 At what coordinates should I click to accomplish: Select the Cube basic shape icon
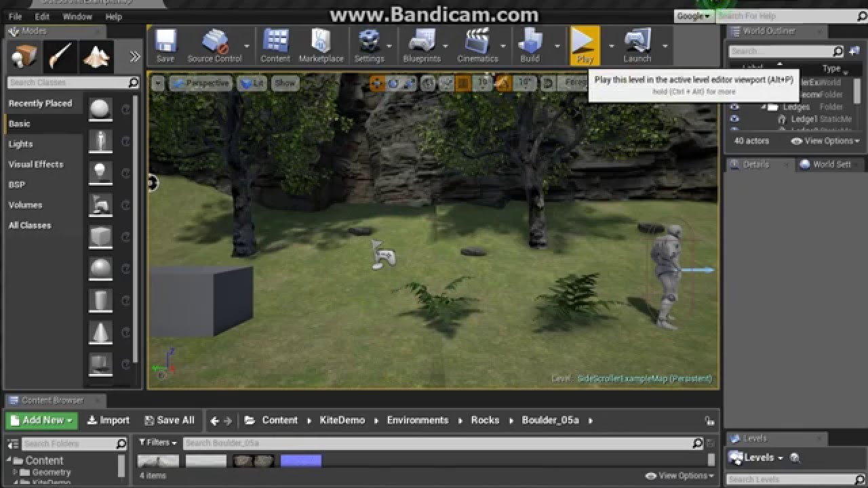[x=100, y=237]
